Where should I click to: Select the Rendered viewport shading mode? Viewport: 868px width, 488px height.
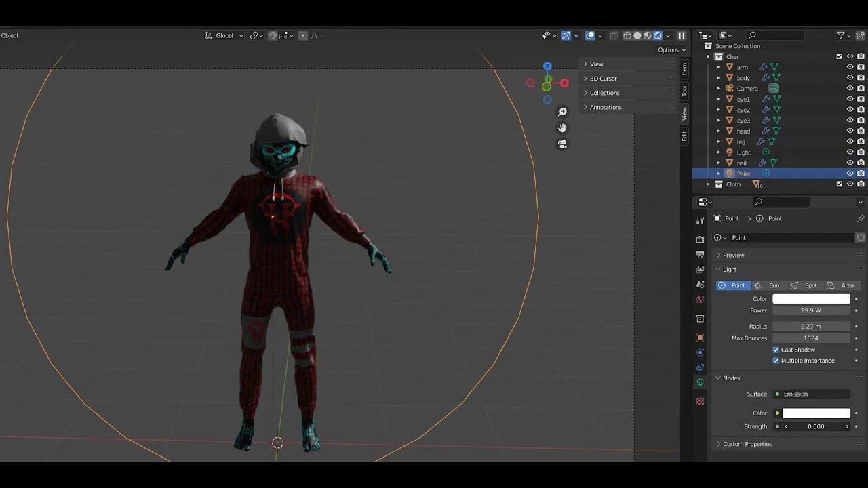[x=658, y=35]
